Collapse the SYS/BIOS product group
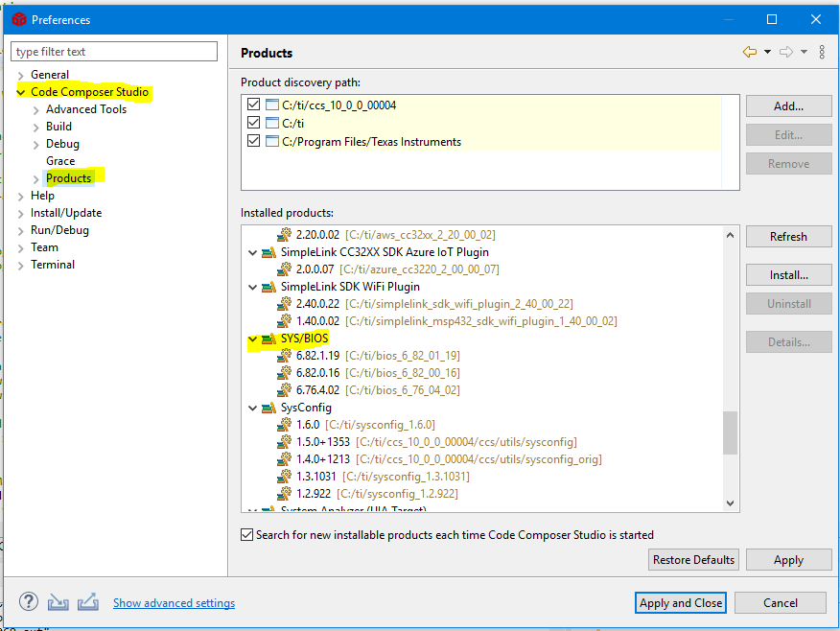 coord(252,339)
